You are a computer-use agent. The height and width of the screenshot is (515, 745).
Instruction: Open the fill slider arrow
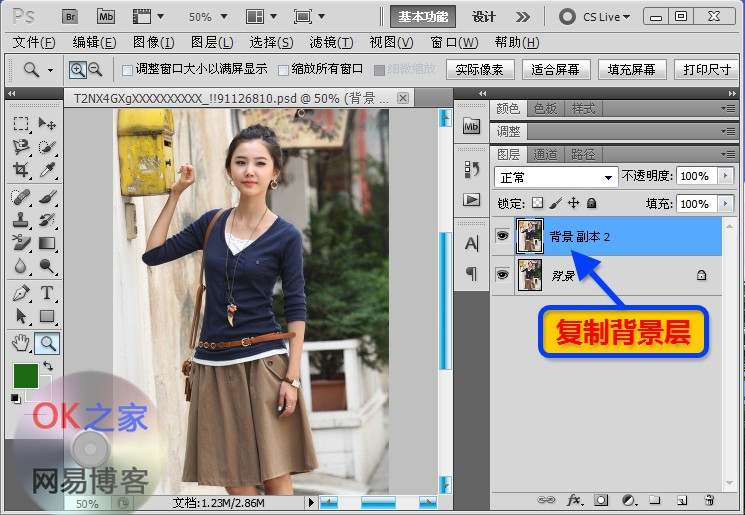point(725,204)
